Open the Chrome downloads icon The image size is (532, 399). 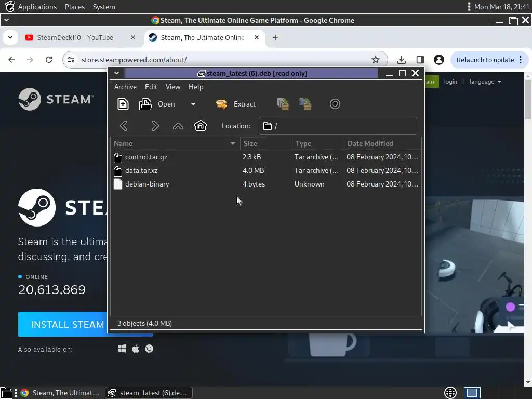pyautogui.click(x=402, y=60)
